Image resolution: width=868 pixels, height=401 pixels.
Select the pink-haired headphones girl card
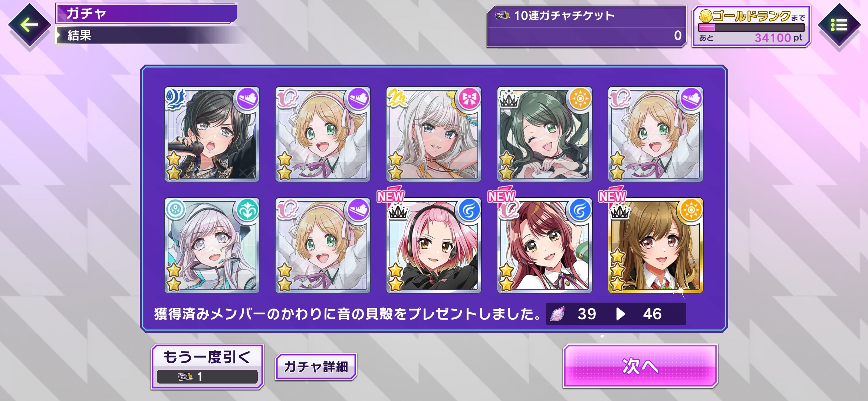coord(434,245)
